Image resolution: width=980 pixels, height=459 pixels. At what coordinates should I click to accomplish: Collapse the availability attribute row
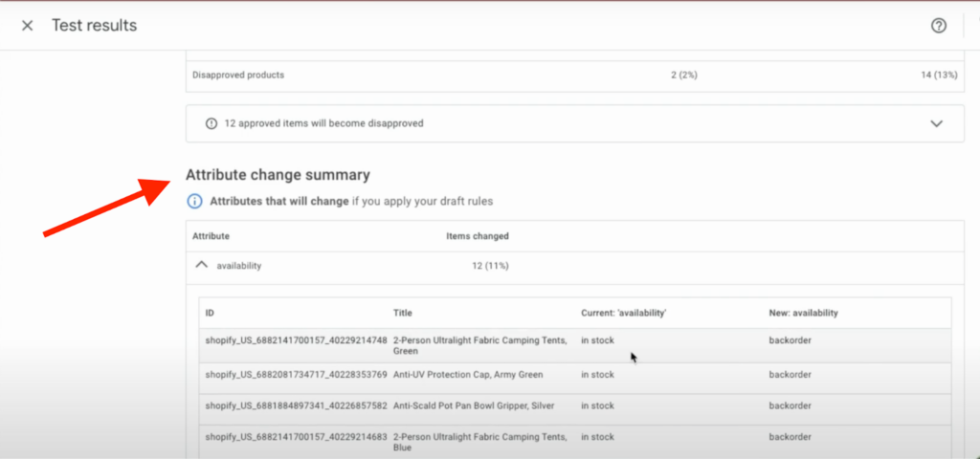201,266
